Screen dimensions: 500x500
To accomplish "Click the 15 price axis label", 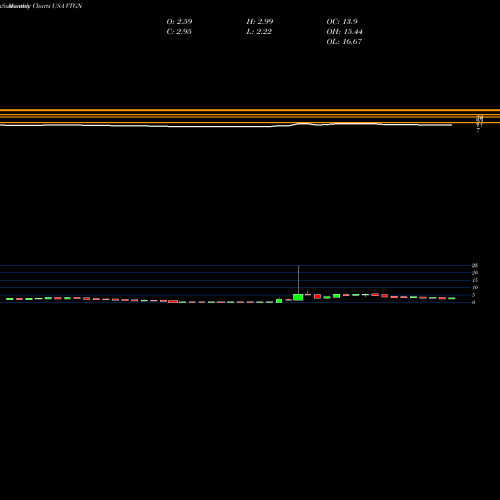I will 475,280.
